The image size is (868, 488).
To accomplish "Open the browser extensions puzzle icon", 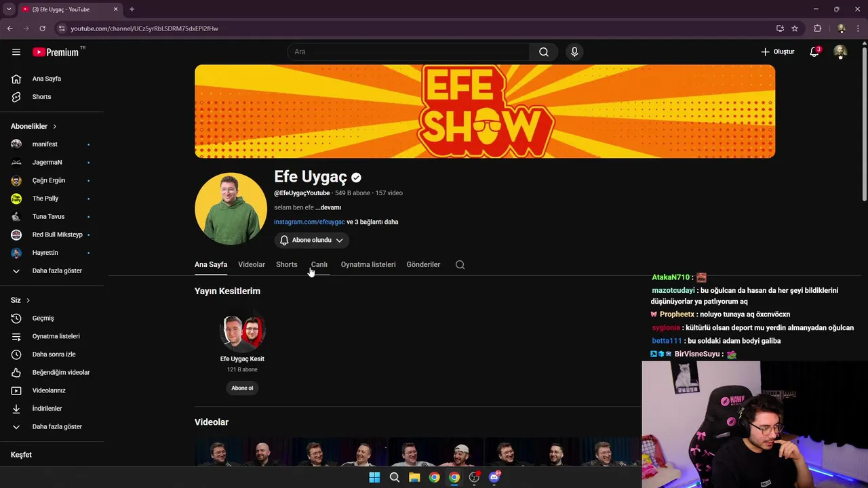I will tap(817, 28).
